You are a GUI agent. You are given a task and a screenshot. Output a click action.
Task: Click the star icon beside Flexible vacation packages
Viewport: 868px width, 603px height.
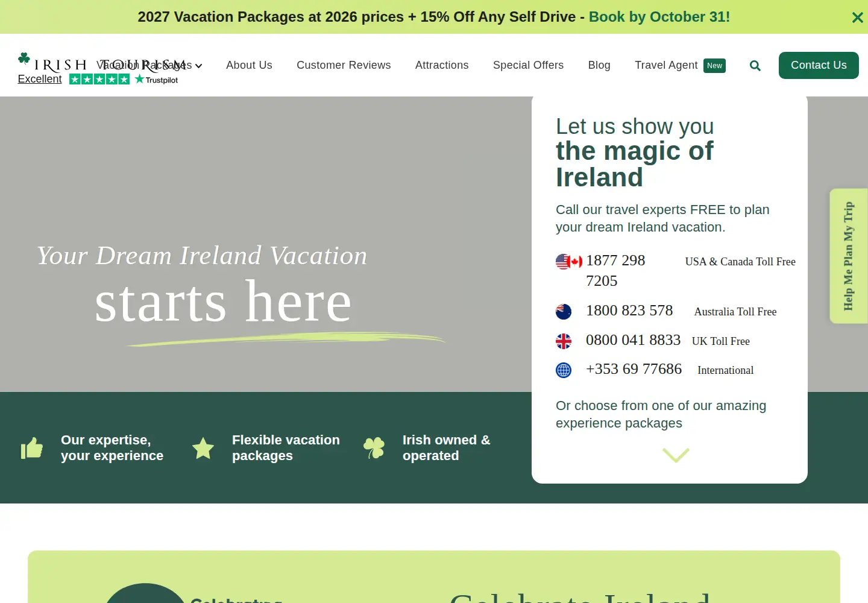(x=203, y=448)
